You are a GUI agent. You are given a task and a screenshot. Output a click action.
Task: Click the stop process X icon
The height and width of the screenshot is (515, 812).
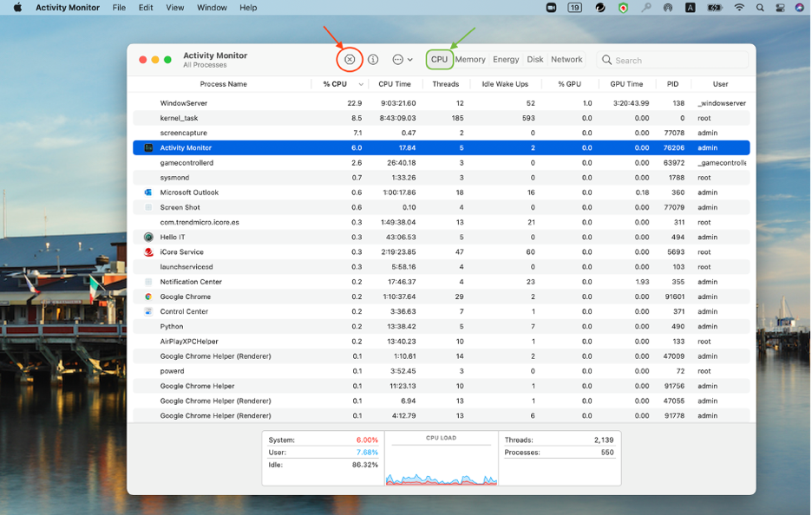pos(350,60)
